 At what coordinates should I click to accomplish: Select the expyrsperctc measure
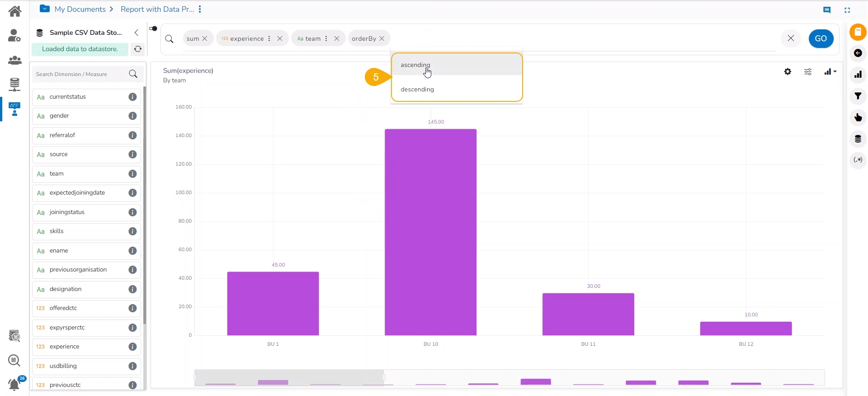pos(86,328)
